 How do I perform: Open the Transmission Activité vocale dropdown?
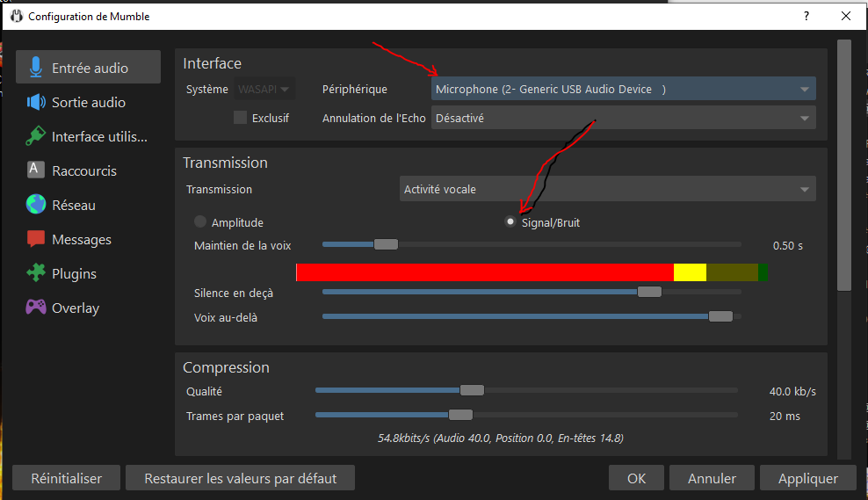coord(607,189)
